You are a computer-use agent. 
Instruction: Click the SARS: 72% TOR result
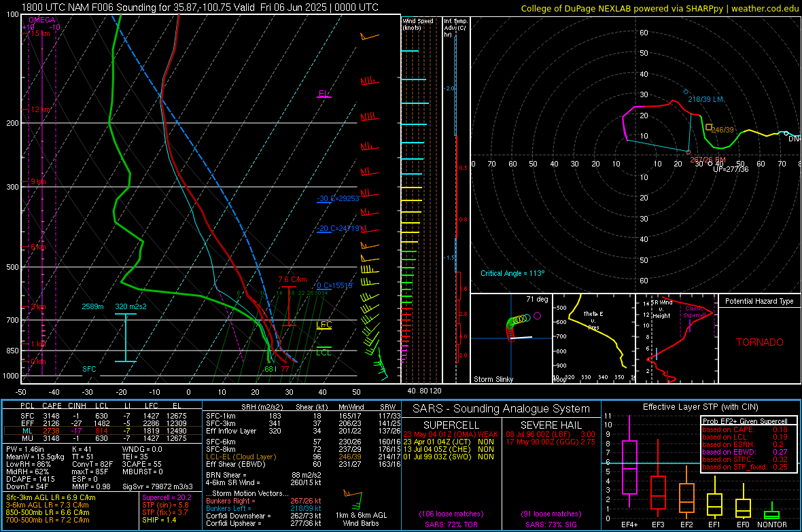pyautogui.click(x=451, y=525)
